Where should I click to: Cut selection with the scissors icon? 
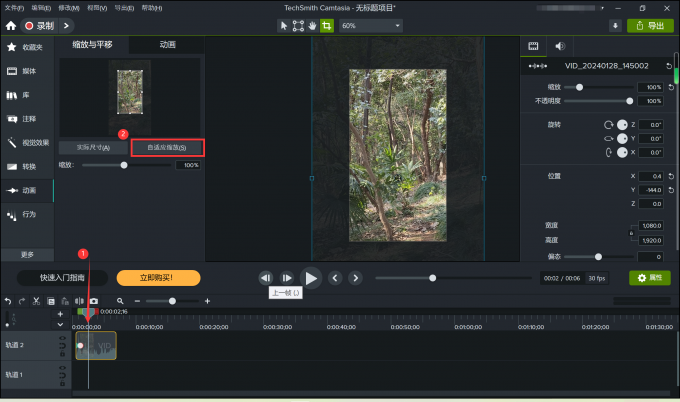click(36, 301)
